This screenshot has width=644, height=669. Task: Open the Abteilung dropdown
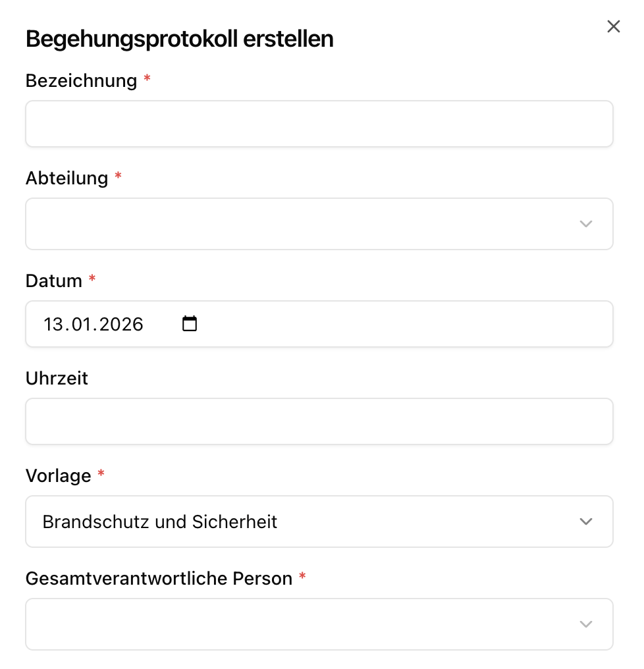[319, 224]
